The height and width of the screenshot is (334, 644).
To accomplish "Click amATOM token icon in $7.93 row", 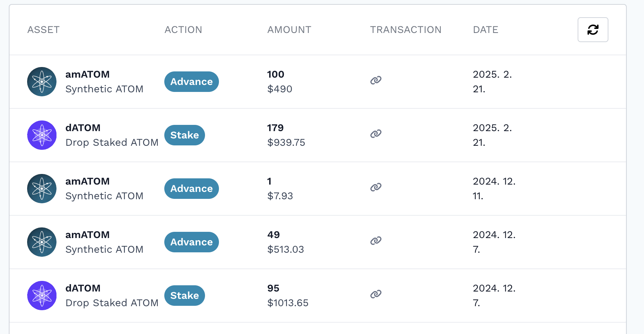I will coord(42,189).
